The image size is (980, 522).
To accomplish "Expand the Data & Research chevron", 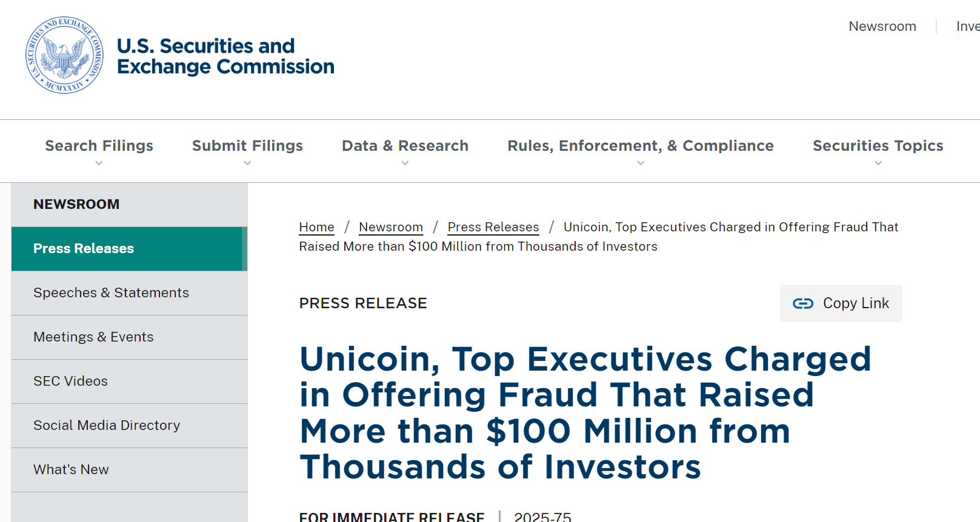I will [405, 163].
